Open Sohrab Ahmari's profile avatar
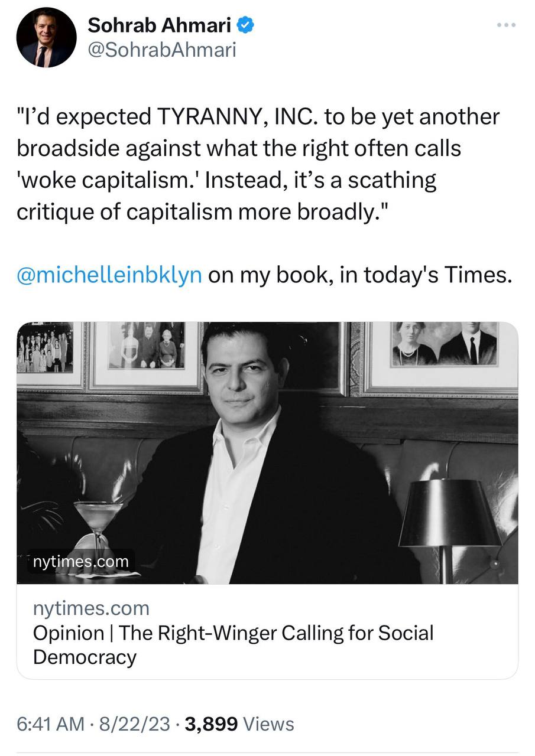535x756 pixels. [x=47, y=38]
